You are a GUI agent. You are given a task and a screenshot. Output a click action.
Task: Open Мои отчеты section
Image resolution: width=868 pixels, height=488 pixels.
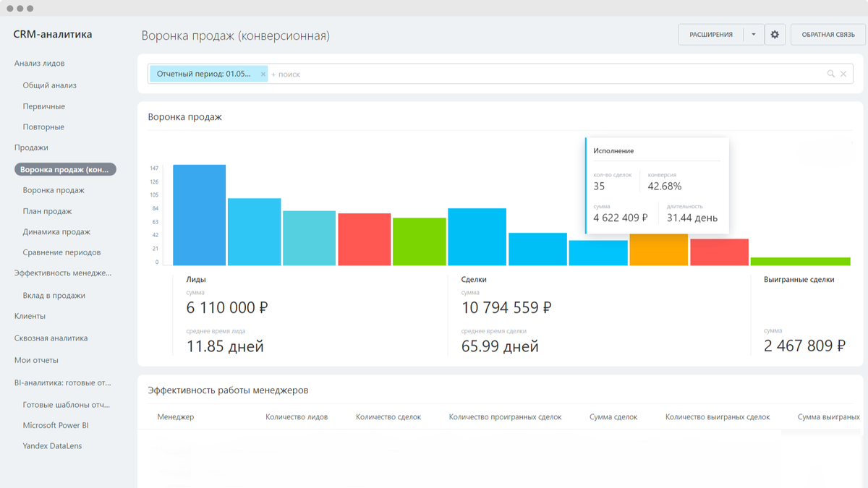(36, 360)
